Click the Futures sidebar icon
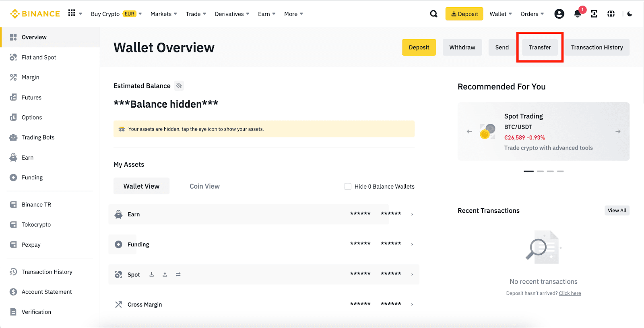This screenshot has height=328, width=644. pos(13,97)
